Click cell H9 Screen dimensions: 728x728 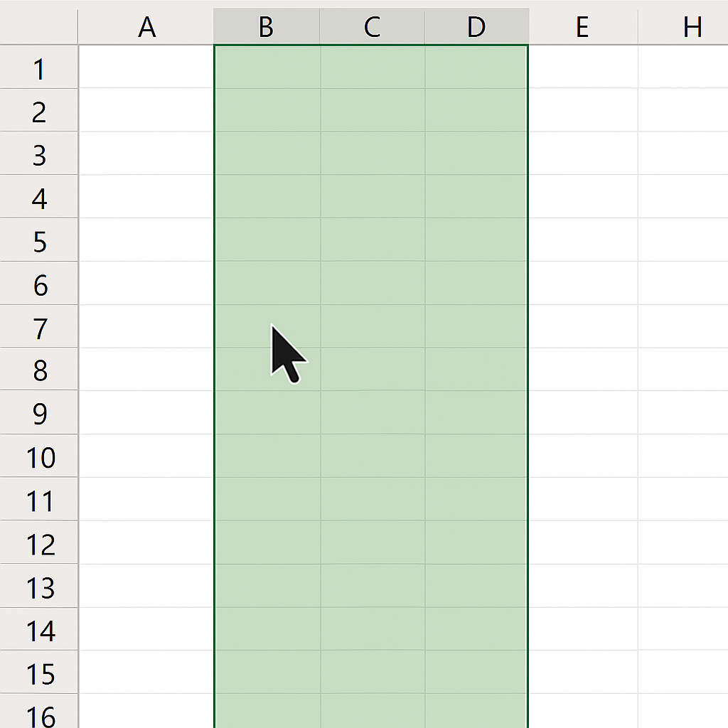click(x=683, y=412)
